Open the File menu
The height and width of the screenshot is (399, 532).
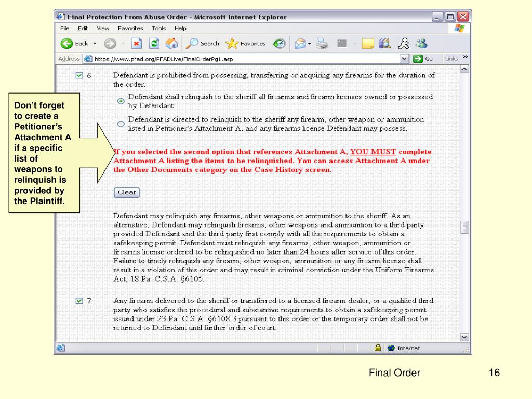[x=65, y=29]
